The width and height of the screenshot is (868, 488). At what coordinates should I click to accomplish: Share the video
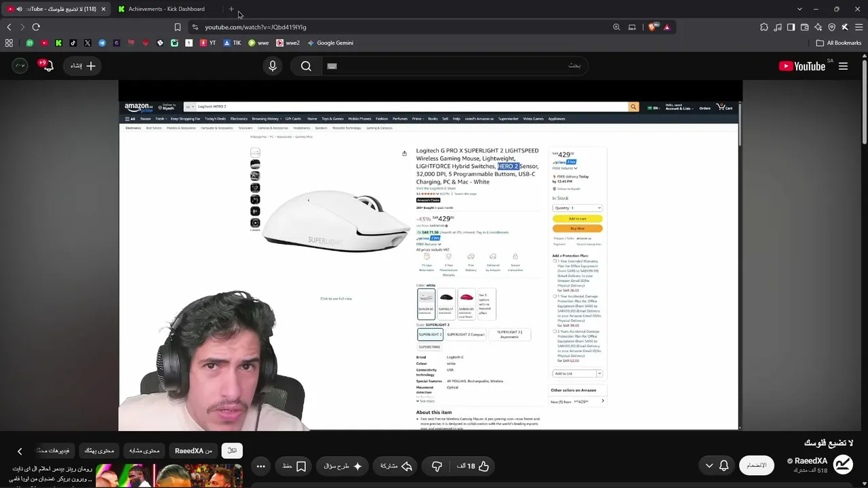pos(396,466)
